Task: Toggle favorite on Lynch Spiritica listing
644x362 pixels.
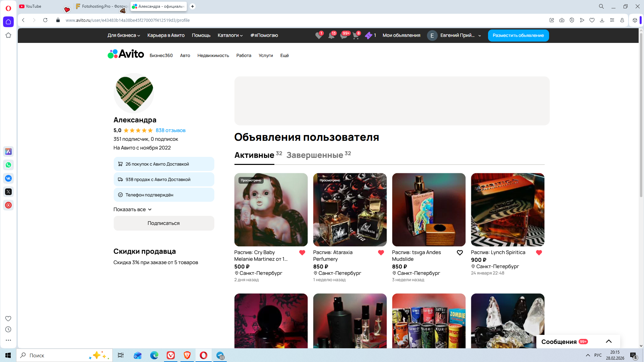Action: 539,253
